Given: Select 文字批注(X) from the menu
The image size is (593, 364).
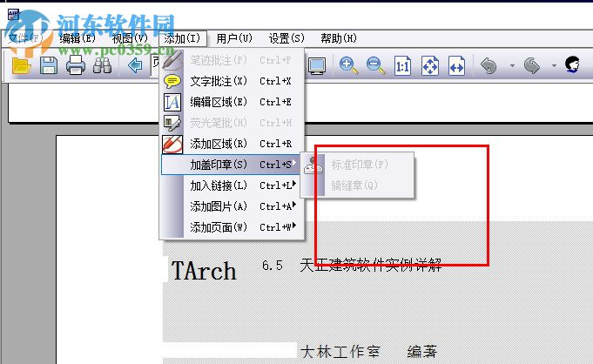Looking at the screenshot, I should [x=232, y=81].
